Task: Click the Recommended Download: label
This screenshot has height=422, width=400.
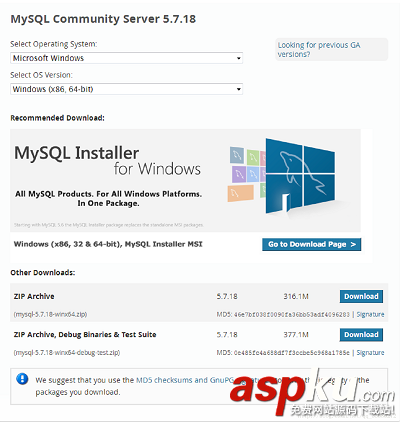Action: point(57,118)
